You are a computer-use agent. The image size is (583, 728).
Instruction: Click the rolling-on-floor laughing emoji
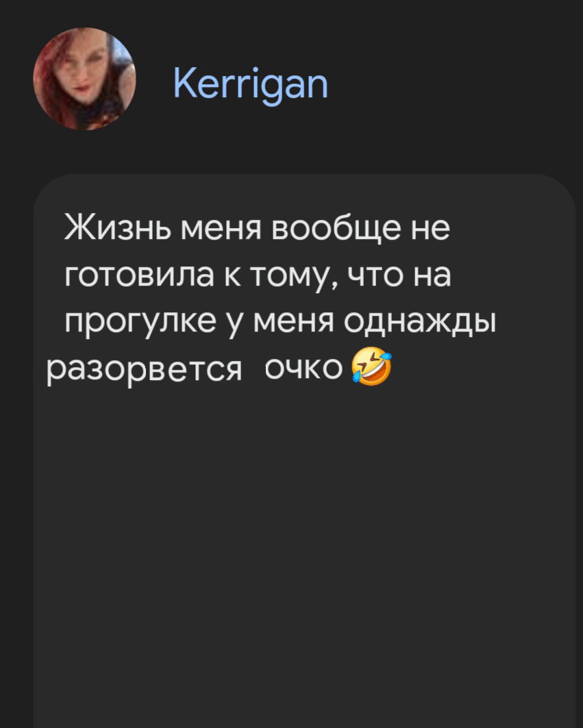tap(371, 366)
